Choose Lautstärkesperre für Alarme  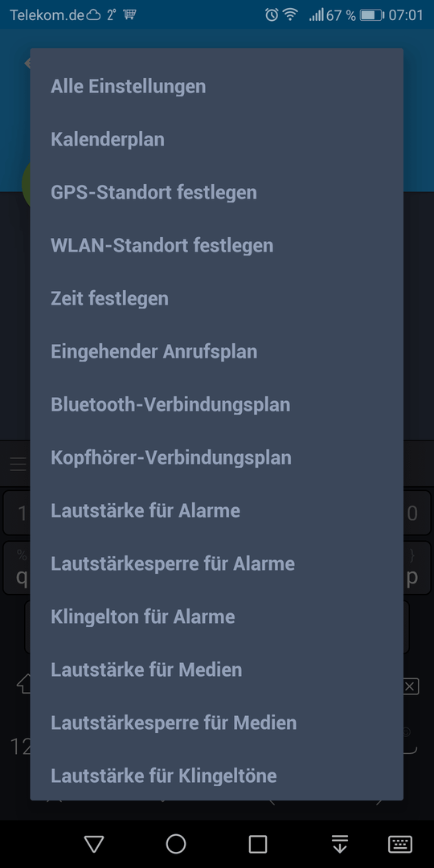click(216, 564)
